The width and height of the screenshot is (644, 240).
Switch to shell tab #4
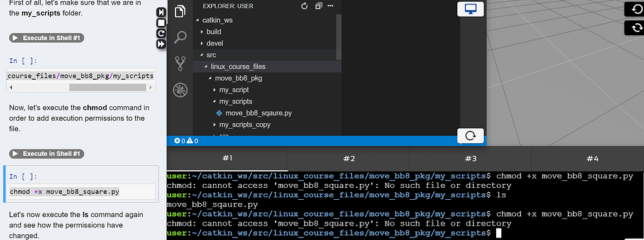click(592, 158)
